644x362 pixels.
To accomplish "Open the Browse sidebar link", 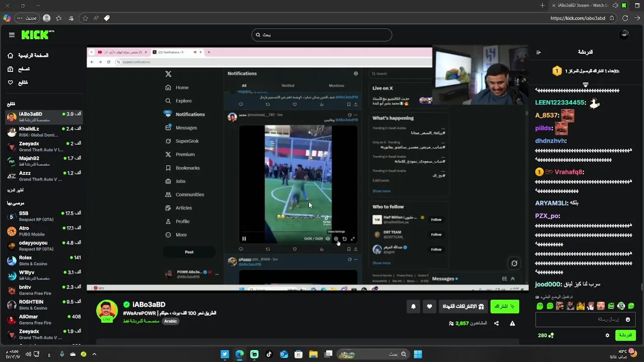I will [19, 69].
